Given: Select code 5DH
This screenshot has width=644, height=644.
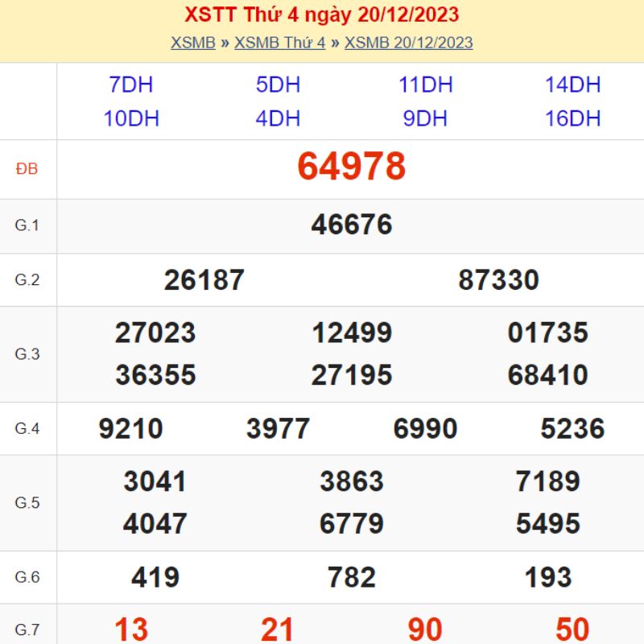Looking at the screenshot, I should click(278, 85).
